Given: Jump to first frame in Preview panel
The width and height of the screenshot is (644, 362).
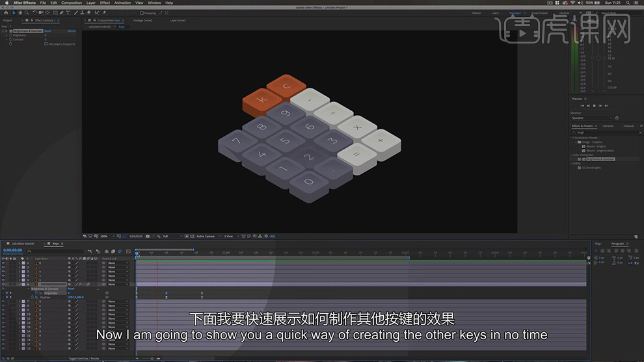Looking at the screenshot, I should [582, 106].
